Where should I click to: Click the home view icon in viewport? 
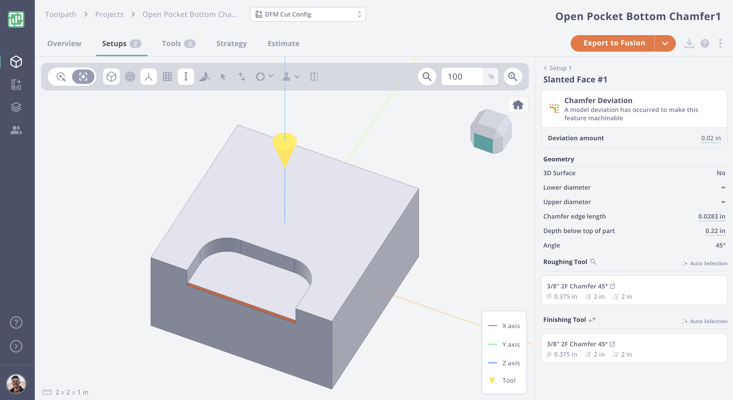(x=518, y=105)
